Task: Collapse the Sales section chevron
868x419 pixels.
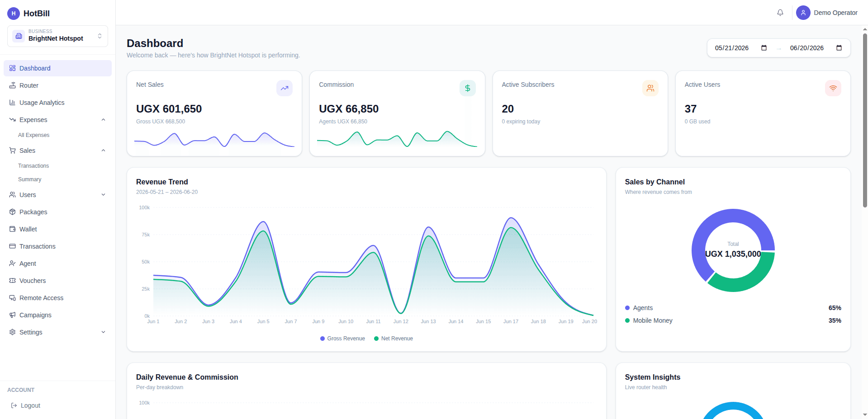Action: click(103, 151)
